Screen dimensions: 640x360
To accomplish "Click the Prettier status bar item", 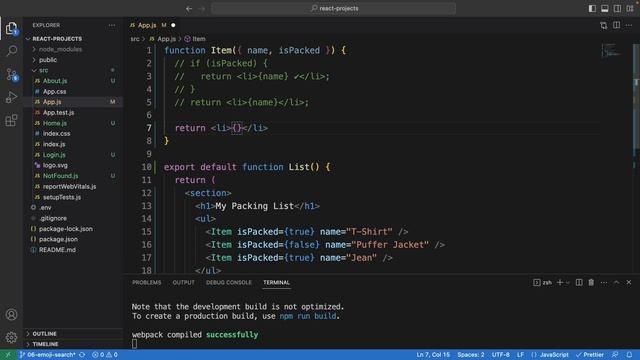I will [x=589, y=355].
